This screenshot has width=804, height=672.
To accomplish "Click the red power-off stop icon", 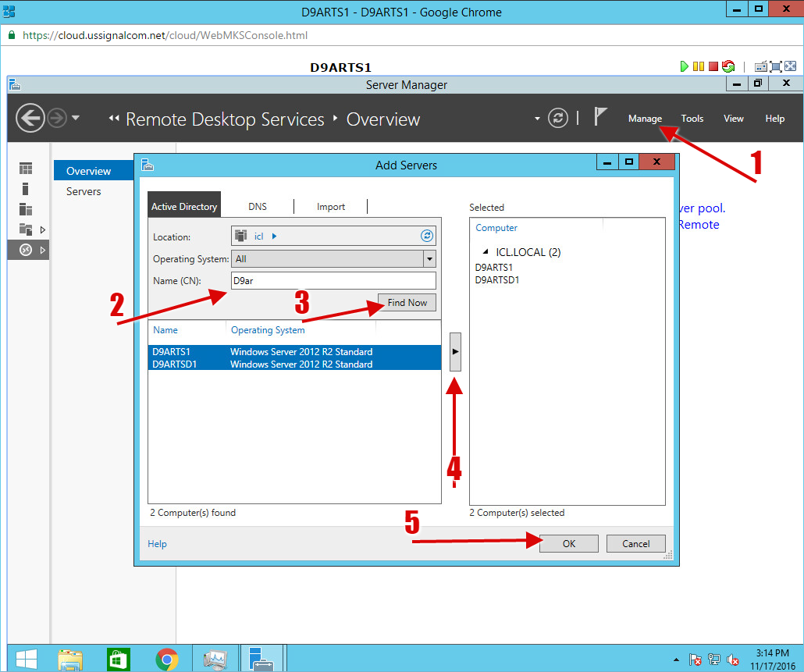I will tap(713, 66).
